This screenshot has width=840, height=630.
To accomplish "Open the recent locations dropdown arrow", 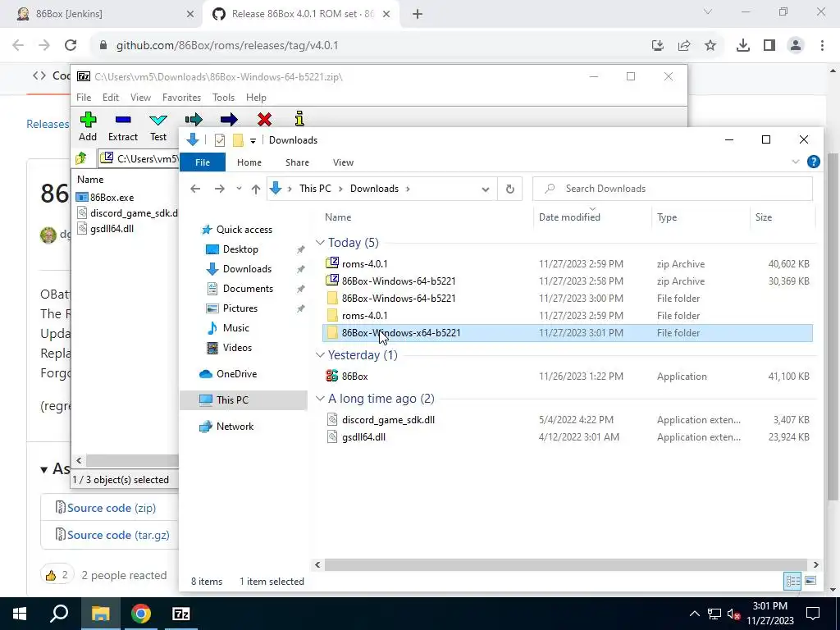I will pyautogui.click(x=239, y=189).
